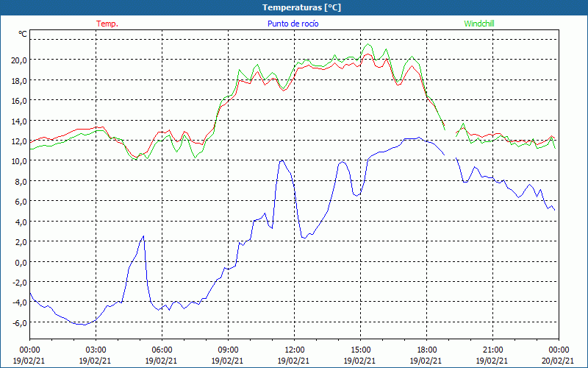Click the 15:00 time axis label
Image resolution: width=588 pixels, height=368 pixels.
point(360,350)
